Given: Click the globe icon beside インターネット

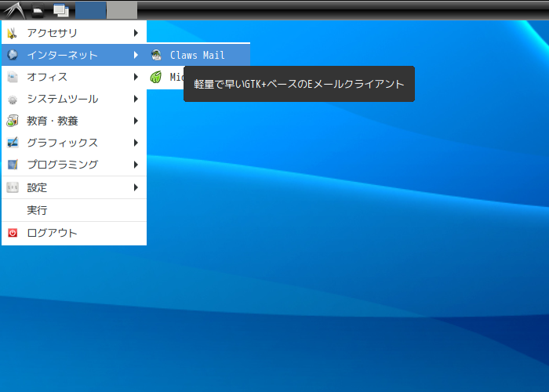Looking at the screenshot, I should pyautogui.click(x=13, y=55).
